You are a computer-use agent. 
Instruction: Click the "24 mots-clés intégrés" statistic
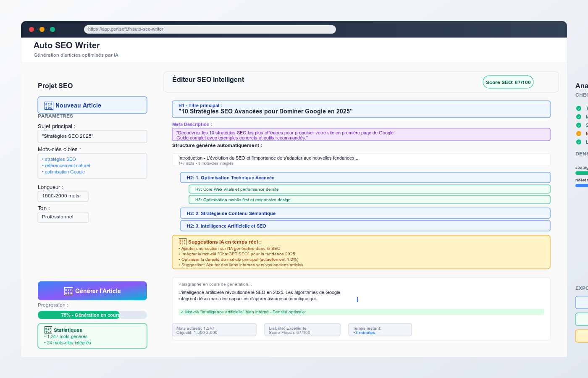pos(68,343)
